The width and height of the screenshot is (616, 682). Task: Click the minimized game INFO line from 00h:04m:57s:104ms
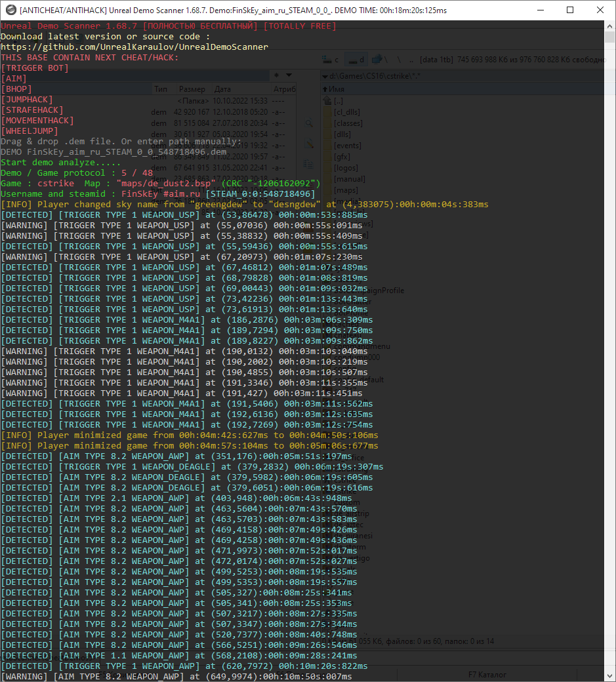[x=189, y=445]
